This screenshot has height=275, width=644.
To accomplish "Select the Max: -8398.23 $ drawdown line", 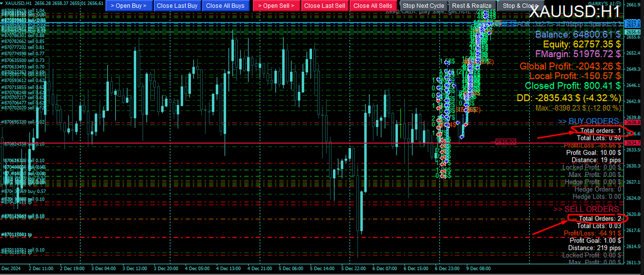I will tap(578, 107).
